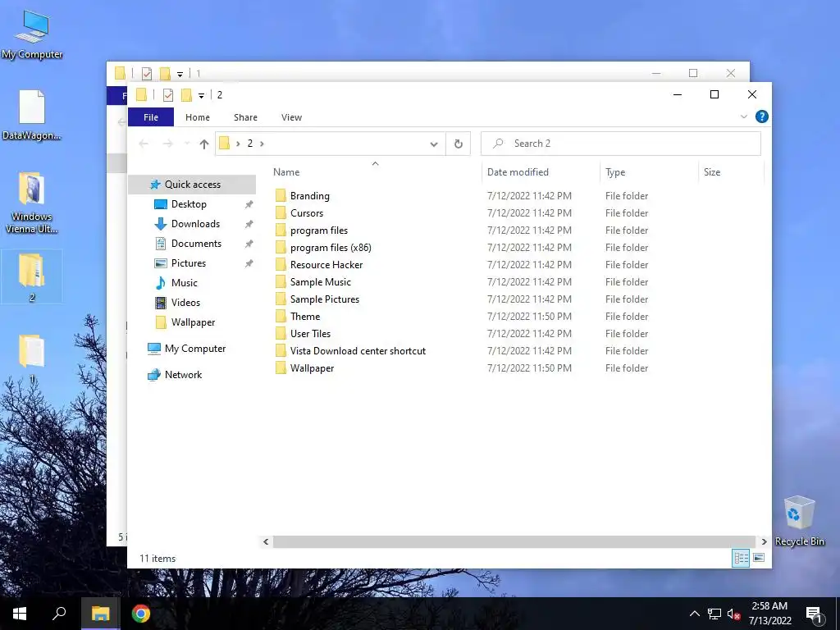
Task: Open the Home ribbon tab
Action: 197,116
